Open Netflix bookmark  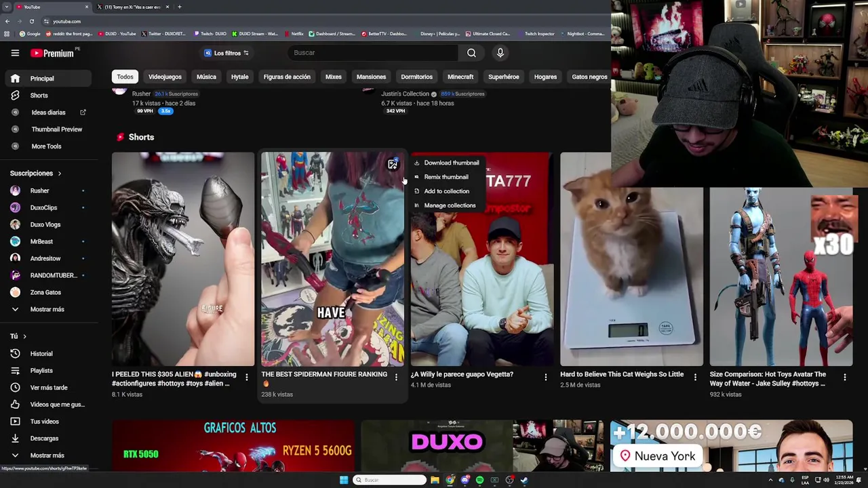(294, 34)
